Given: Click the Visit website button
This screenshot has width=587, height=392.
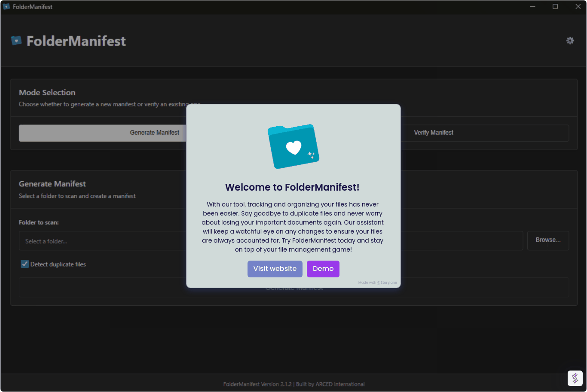Looking at the screenshot, I should pos(275,269).
